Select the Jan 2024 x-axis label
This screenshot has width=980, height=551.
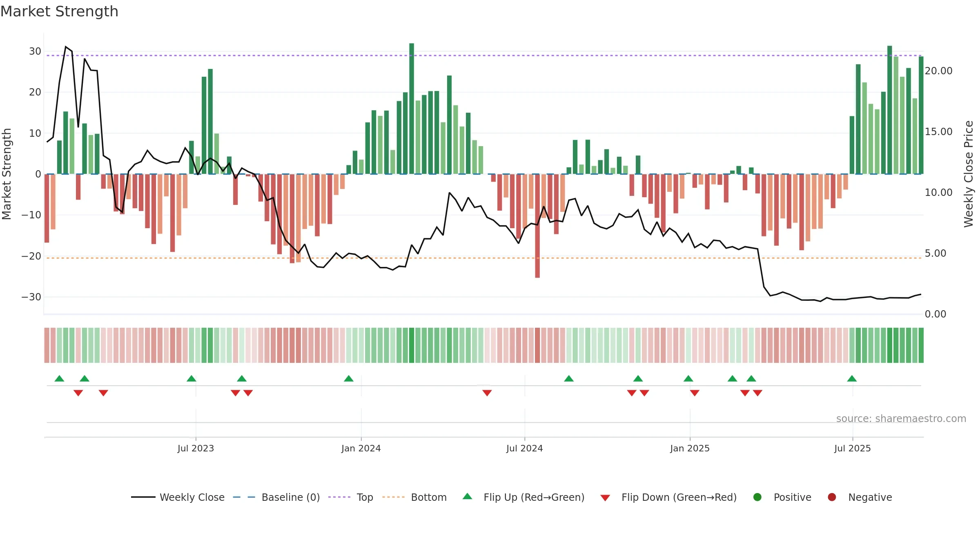pos(361,448)
